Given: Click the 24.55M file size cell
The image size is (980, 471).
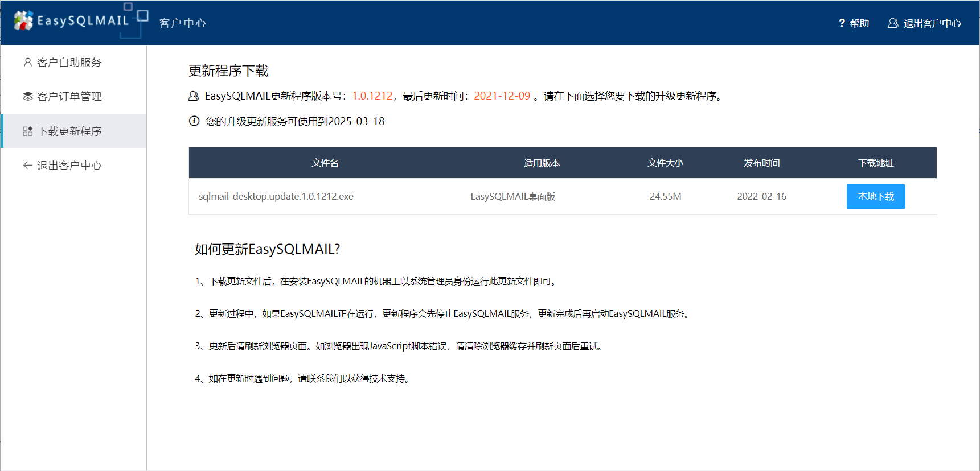Looking at the screenshot, I should (x=665, y=196).
